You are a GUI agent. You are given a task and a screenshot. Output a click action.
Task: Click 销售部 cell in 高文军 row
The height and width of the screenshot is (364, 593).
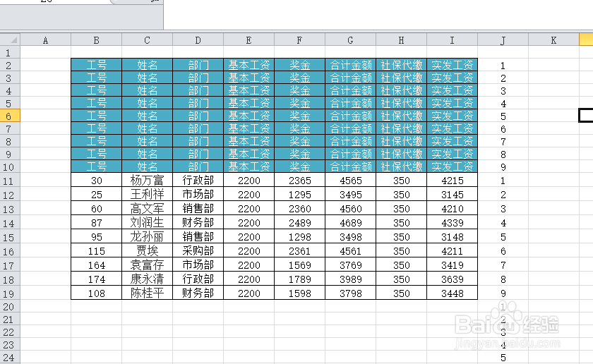point(198,208)
